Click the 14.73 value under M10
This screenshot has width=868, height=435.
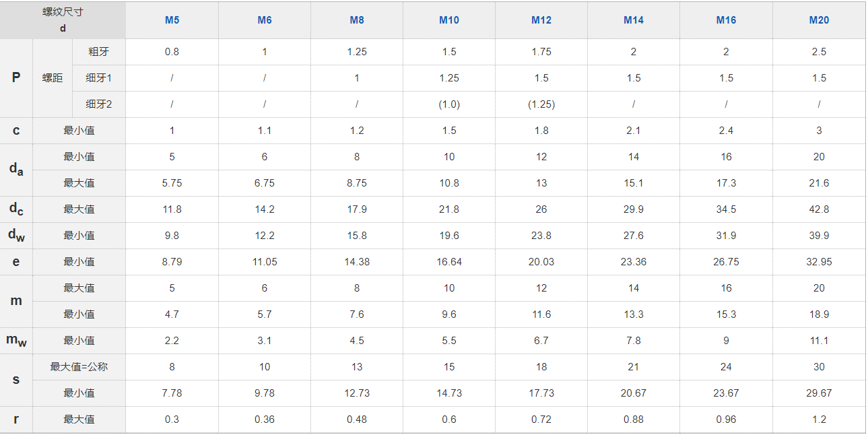449,393
